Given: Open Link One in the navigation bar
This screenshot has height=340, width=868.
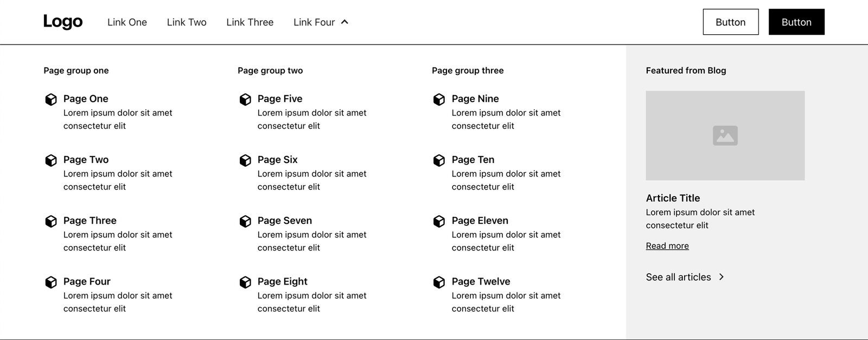Looking at the screenshot, I should coord(127,22).
